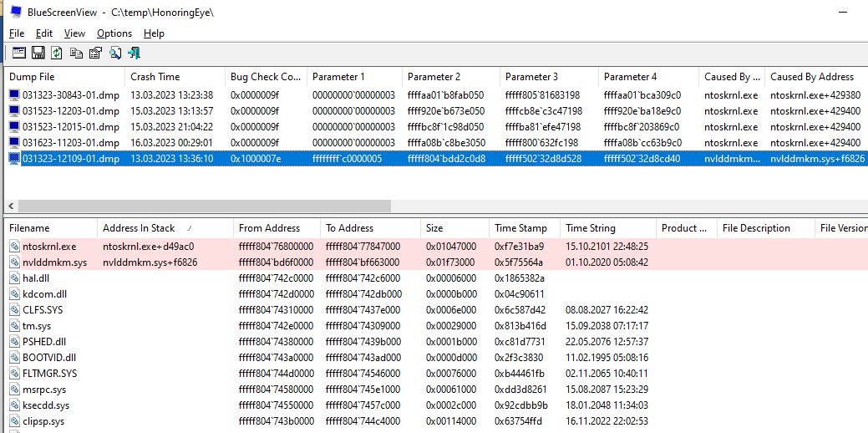This screenshot has width=868, height=433.
Task: Click the Copy Selected Items icon
Action: (76, 53)
